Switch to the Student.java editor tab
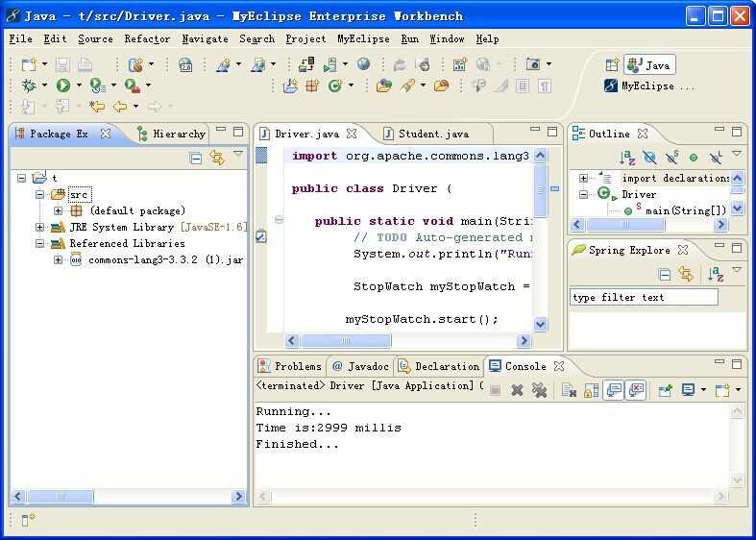The height and width of the screenshot is (540, 756). coord(426,134)
